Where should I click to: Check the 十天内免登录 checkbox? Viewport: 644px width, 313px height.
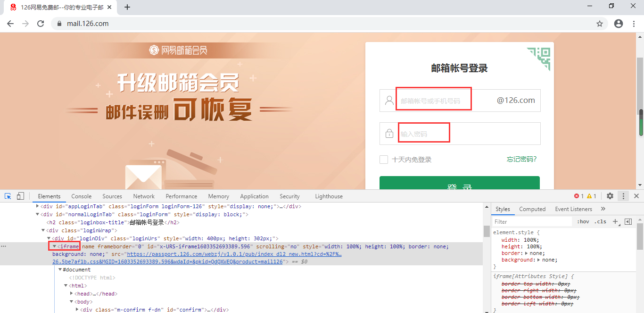[384, 160]
